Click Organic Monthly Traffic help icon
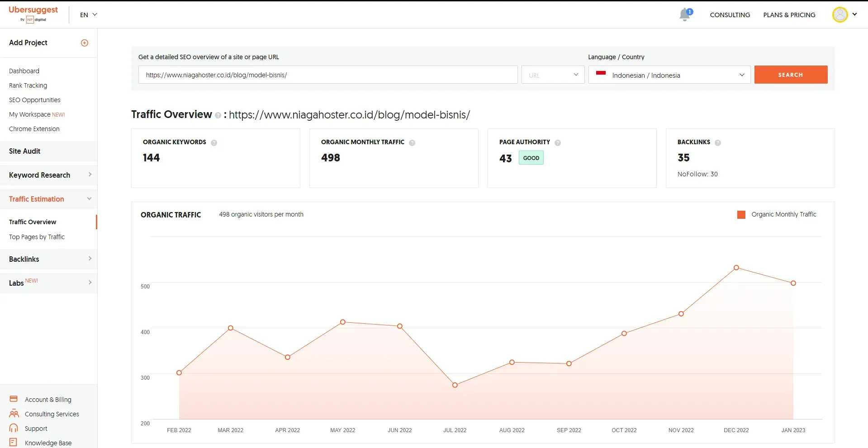Screen dimensions: 868x448 [x=412, y=143]
